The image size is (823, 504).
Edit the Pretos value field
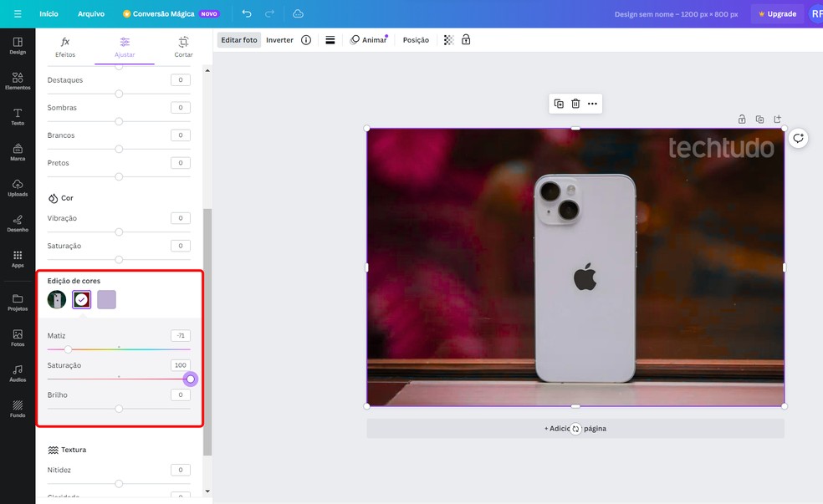coord(181,163)
